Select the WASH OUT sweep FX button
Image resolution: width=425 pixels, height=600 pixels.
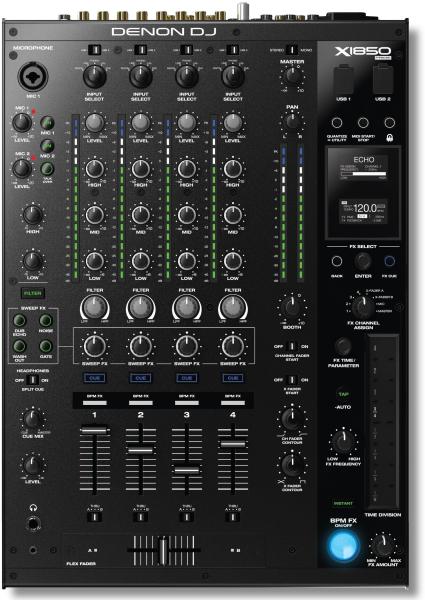20,346
